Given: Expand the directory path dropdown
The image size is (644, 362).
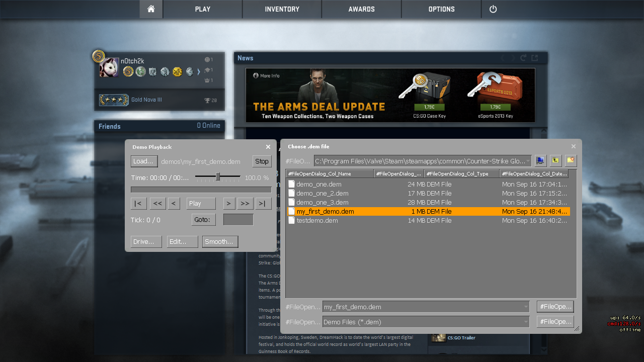Looking at the screenshot, I should point(528,161).
